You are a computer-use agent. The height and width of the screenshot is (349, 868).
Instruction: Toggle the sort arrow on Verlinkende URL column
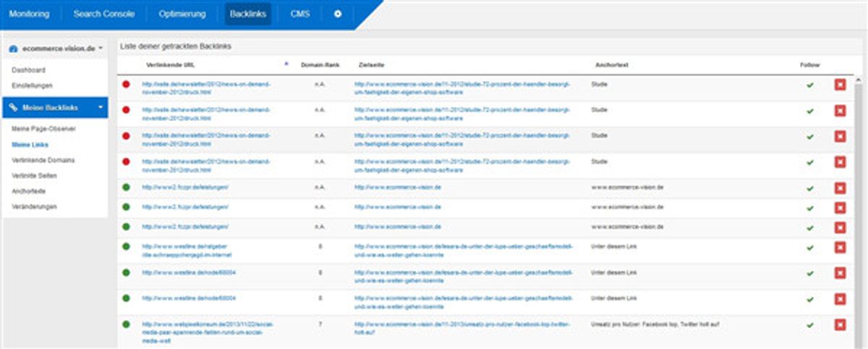(286, 64)
